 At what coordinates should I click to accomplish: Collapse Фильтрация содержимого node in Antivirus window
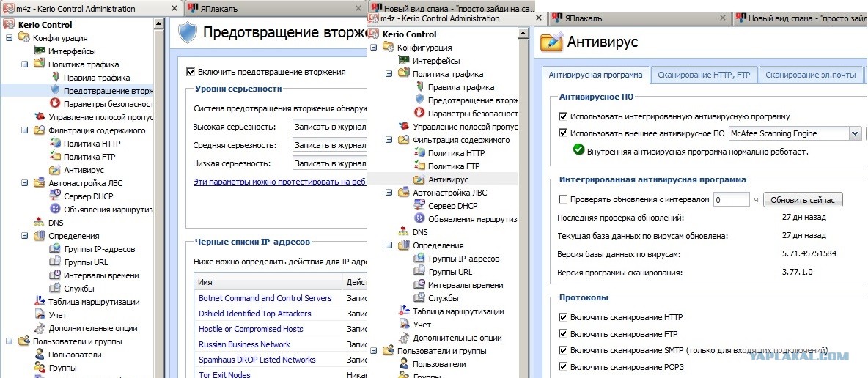[x=389, y=140]
